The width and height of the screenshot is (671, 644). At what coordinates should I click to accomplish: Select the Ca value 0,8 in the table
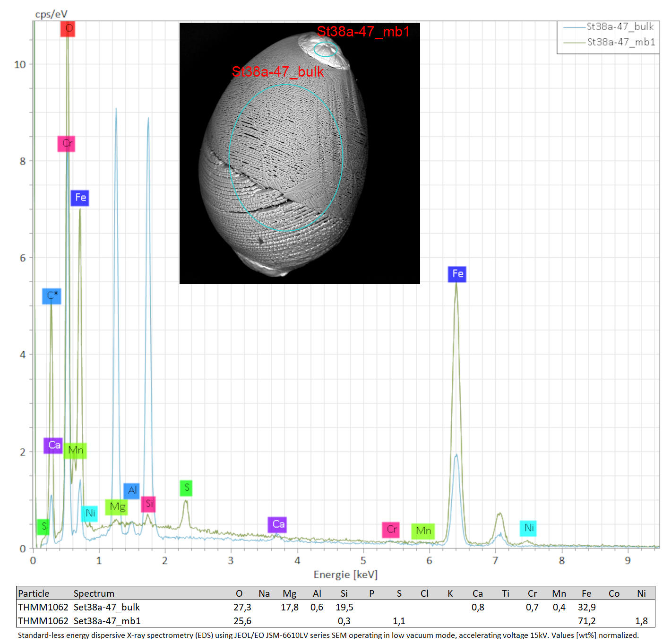[478, 607]
